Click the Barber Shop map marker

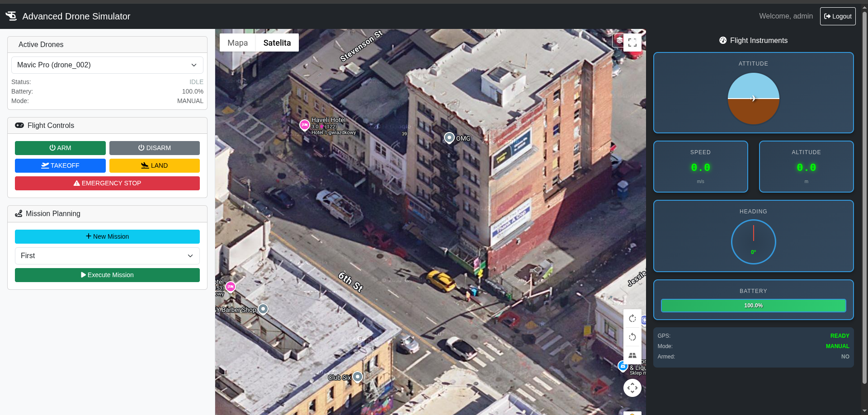pos(263,309)
